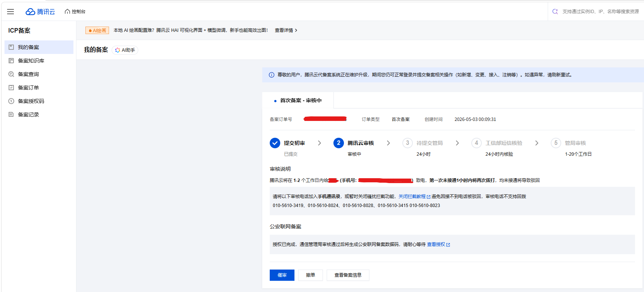Image resolution: width=644 pixels, height=292 pixels.
Task: Click 提交初审 completed checkmark step
Action: pyautogui.click(x=275, y=143)
